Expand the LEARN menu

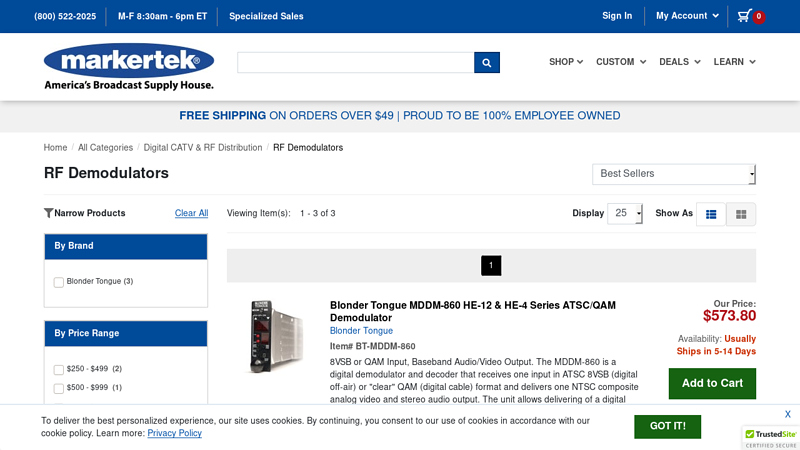(734, 62)
